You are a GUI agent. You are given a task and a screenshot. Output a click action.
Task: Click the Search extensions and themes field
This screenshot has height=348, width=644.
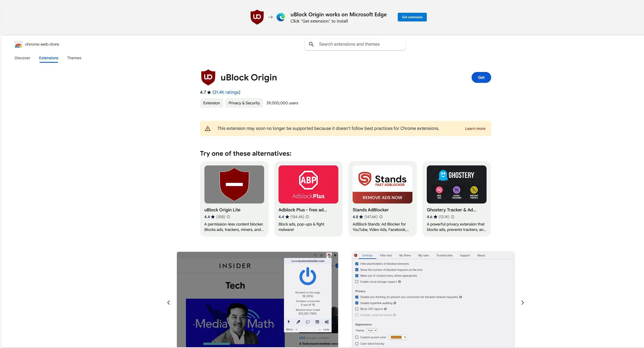[x=355, y=44]
